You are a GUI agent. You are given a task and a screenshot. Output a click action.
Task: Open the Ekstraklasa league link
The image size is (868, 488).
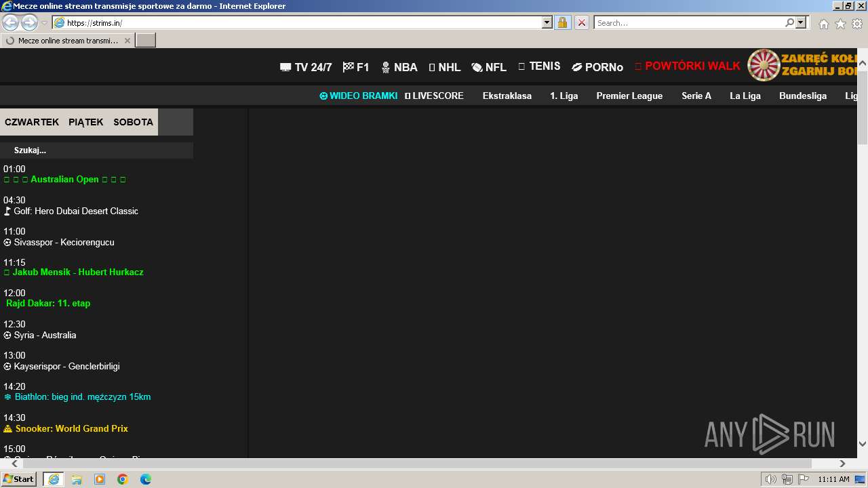[x=507, y=96]
